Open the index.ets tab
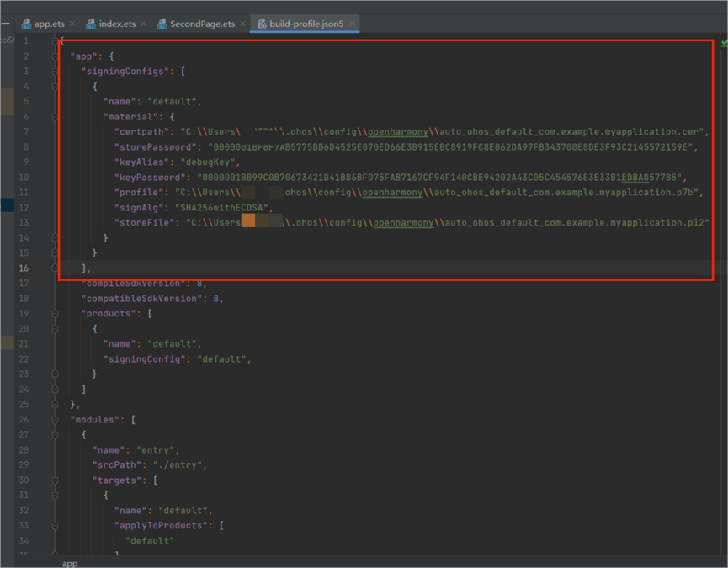The height and width of the screenshot is (568, 728). (111, 24)
